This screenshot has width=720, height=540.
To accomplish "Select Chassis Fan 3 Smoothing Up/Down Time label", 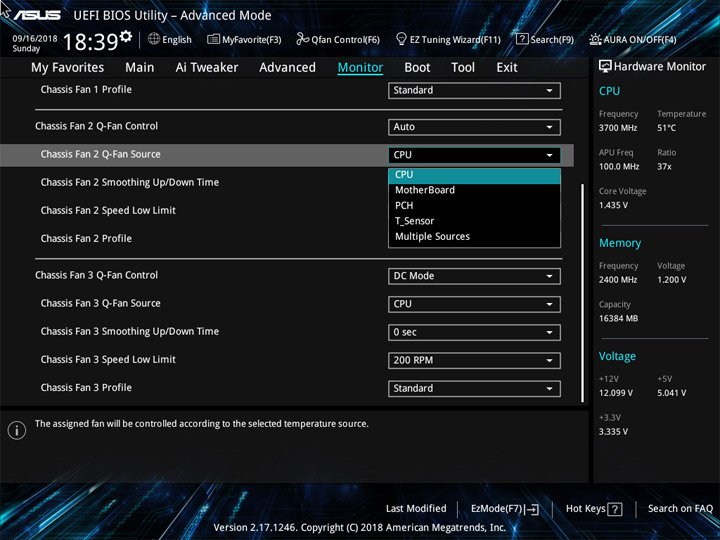I will (x=129, y=332).
